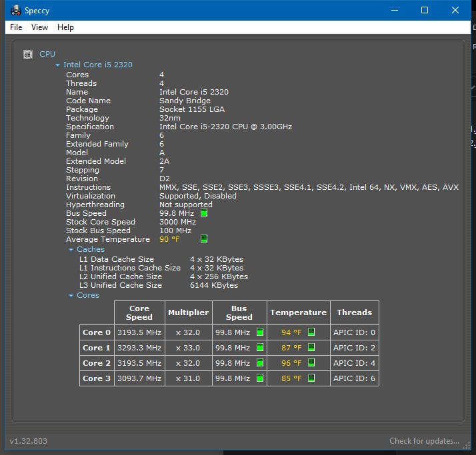Click the CPU section heading
Image resolution: width=476 pixels, height=455 pixels.
pyautogui.click(x=47, y=54)
